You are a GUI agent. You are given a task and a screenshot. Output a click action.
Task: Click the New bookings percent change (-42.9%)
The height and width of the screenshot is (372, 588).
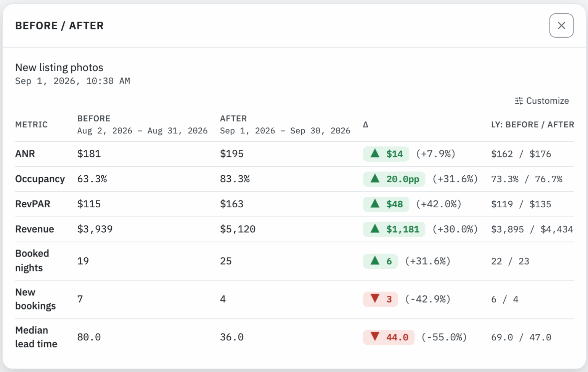click(x=427, y=299)
